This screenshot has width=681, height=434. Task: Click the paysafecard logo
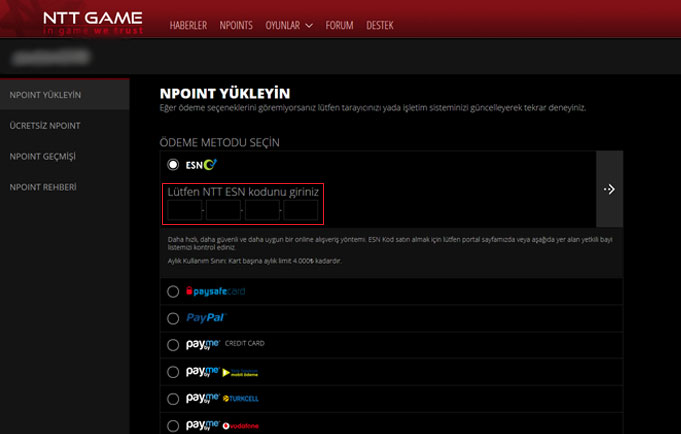coord(218,291)
